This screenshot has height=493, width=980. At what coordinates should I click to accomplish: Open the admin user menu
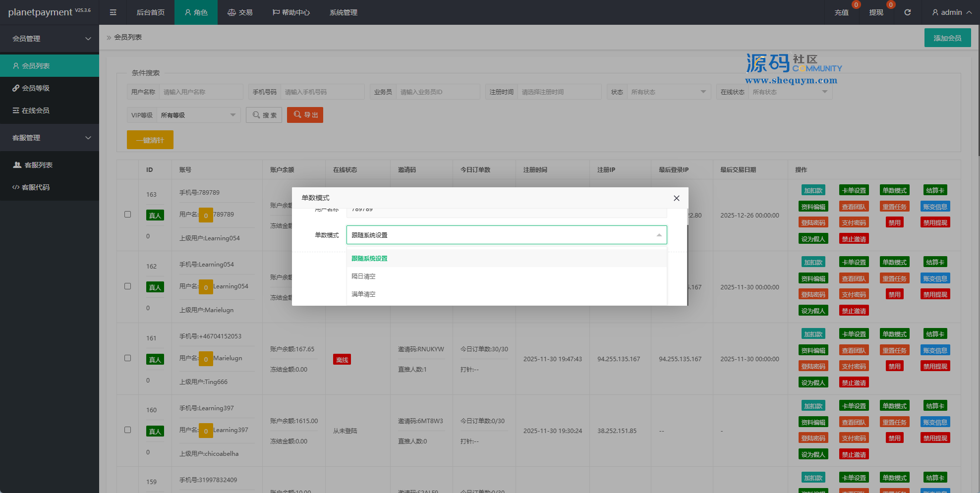(x=951, y=12)
